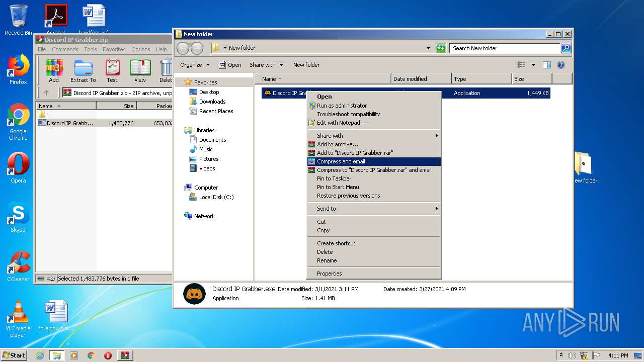Screen dimensions: 644x362
Task: Expand the address bar history dropdown
Action: [x=428, y=48]
